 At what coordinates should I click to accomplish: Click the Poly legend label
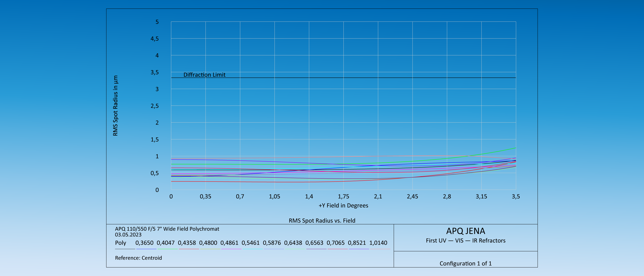[120, 243]
